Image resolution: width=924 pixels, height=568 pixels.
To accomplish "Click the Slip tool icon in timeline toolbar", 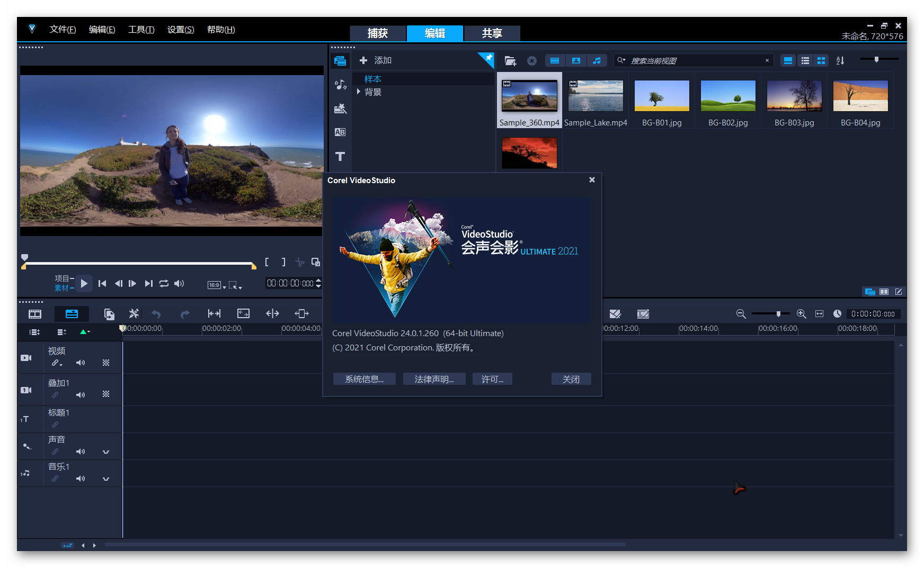I will click(214, 314).
